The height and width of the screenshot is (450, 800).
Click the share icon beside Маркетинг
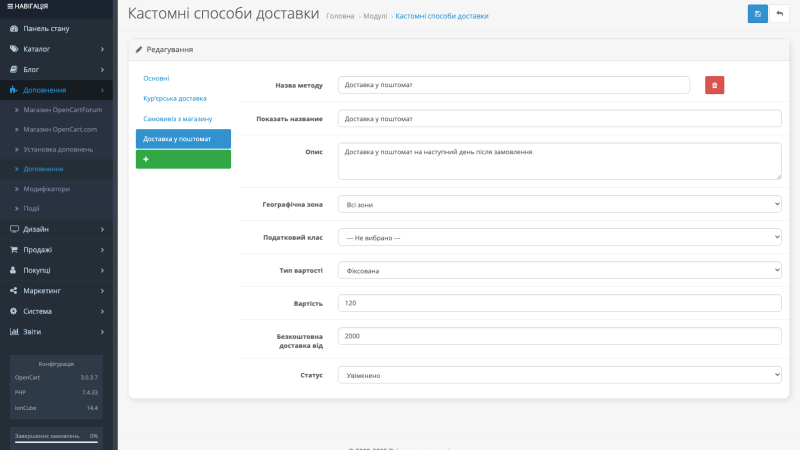pyautogui.click(x=14, y=290)
